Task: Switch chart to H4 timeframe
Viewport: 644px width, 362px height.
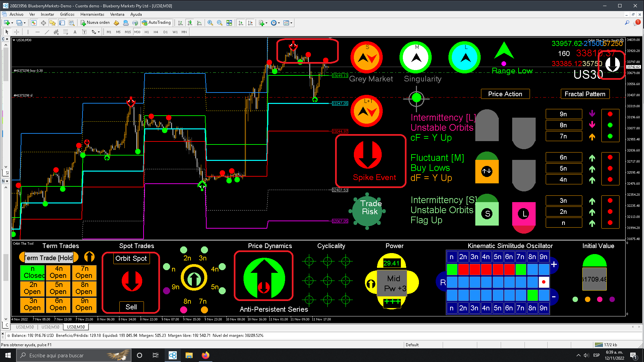Action: 156,32
